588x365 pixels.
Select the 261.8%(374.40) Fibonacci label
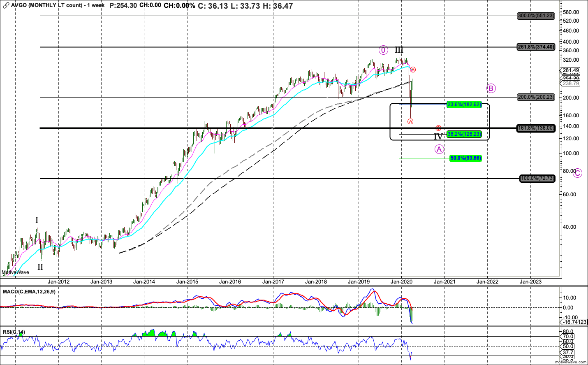536,47
